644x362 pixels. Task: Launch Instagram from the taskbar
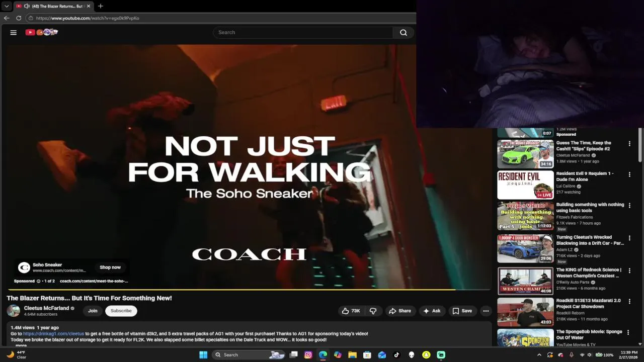[308, 354]
